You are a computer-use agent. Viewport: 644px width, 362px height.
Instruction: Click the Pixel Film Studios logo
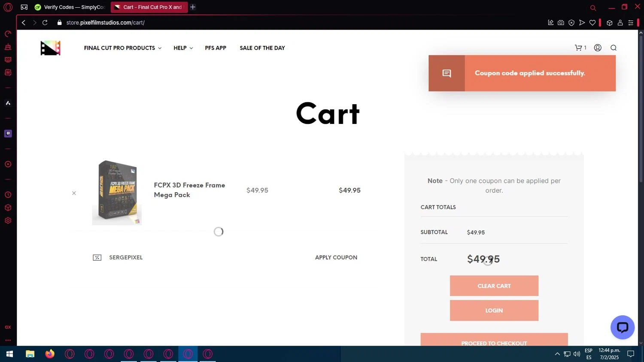(51, 48)
